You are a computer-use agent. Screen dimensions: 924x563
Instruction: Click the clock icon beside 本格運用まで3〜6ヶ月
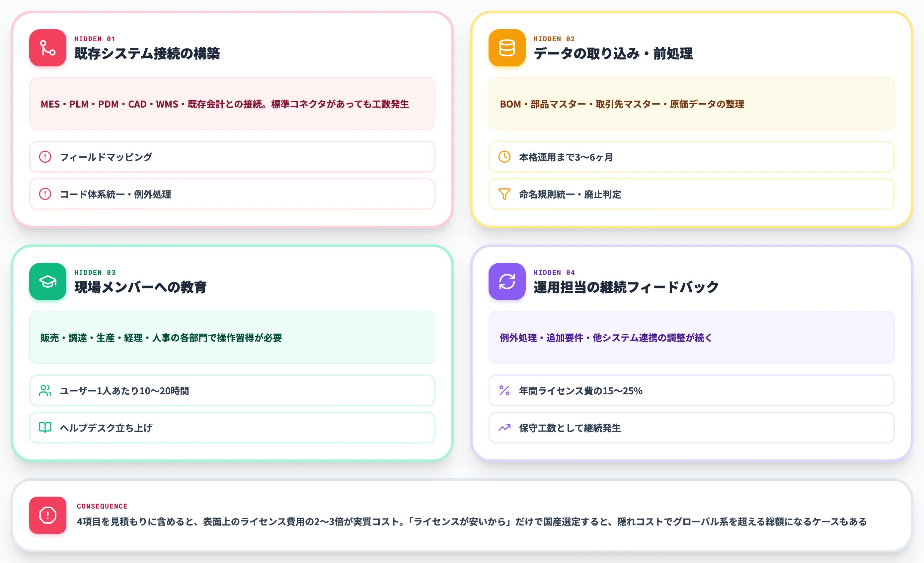pos(504,157)
